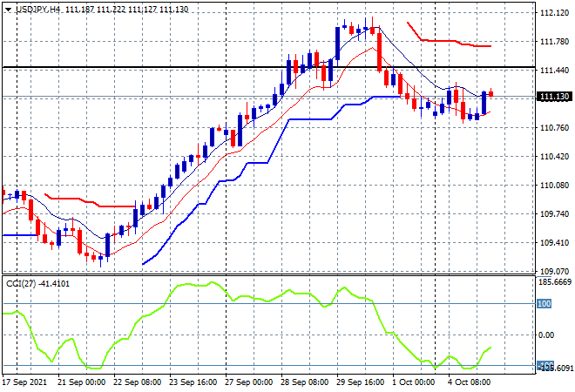575x392 pixels.
Task: Click the 110.420 price axis label
Action: (554, 157)
